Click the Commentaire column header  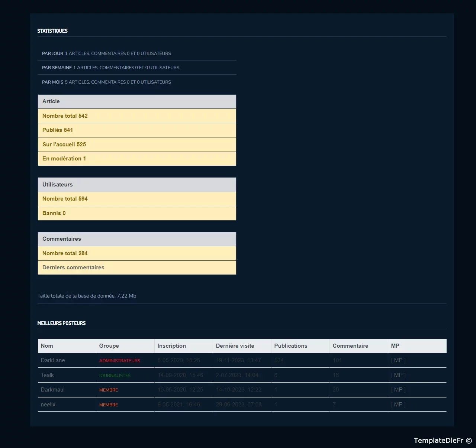[350, 346]
